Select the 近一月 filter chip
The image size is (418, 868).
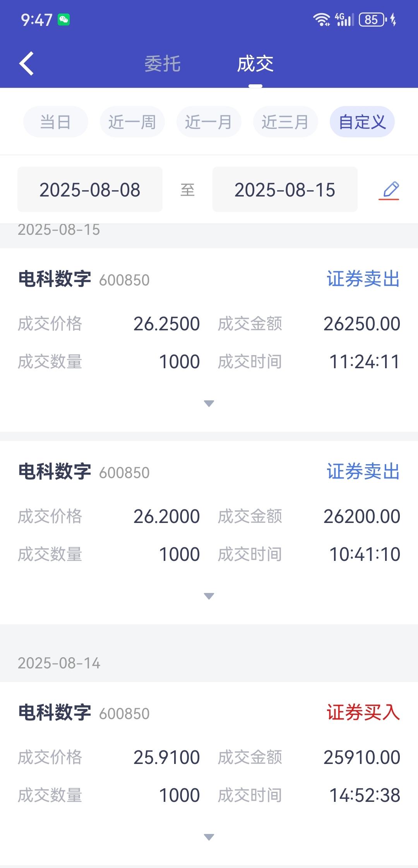pos(209,122)
